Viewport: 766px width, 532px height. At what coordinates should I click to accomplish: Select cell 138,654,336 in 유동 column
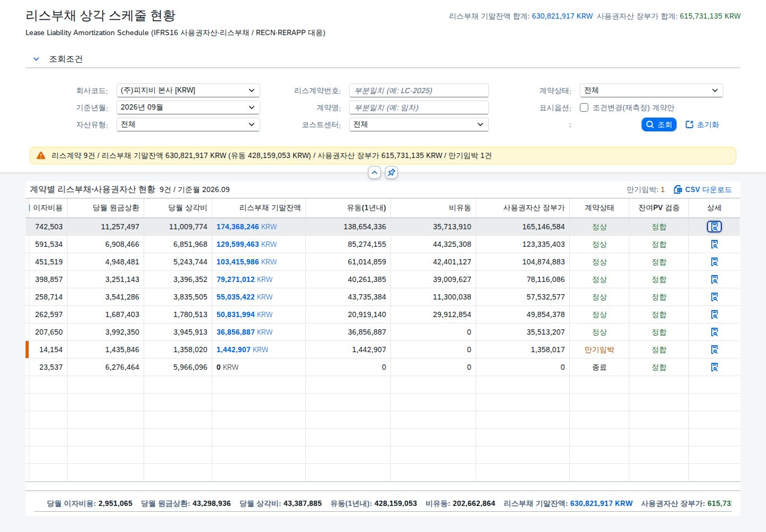click(x=348, y=227)
